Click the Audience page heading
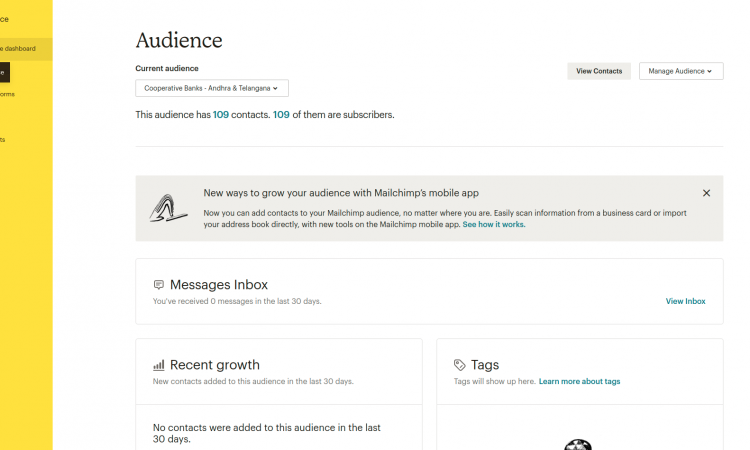This screenshot has height=450, width=750. click(179, 40)
